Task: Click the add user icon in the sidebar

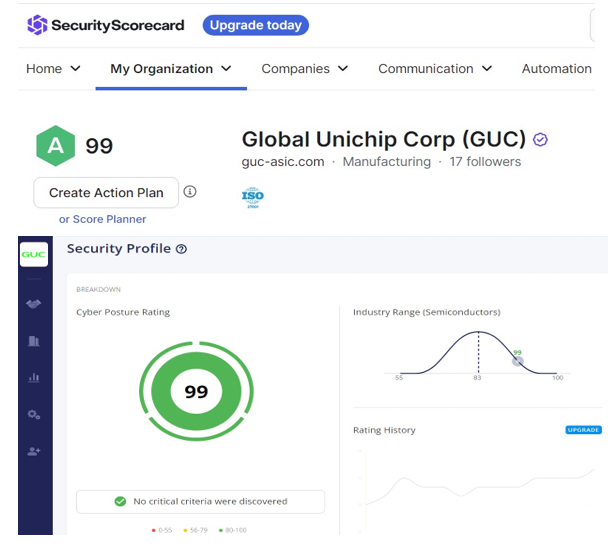Action: [34, 451]
